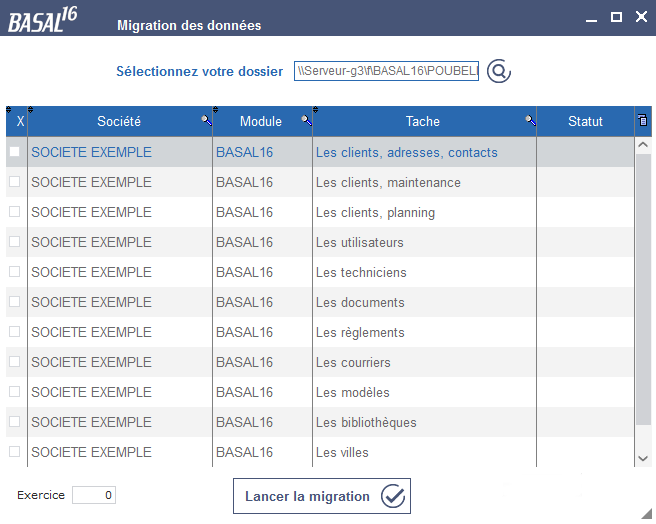Tick the checkbox for Les utilisateurs row
This screenshot has width=656, height=524.
[x=15, y=241]
